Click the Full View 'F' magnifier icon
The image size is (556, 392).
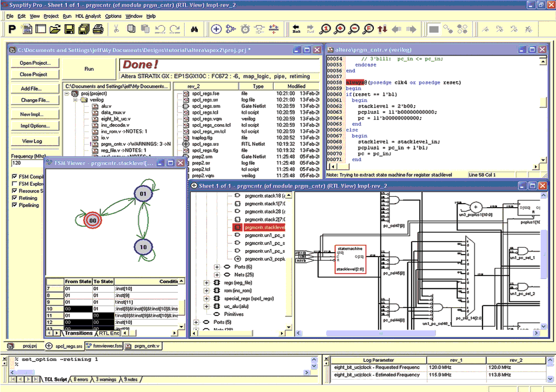coord(368,29)
